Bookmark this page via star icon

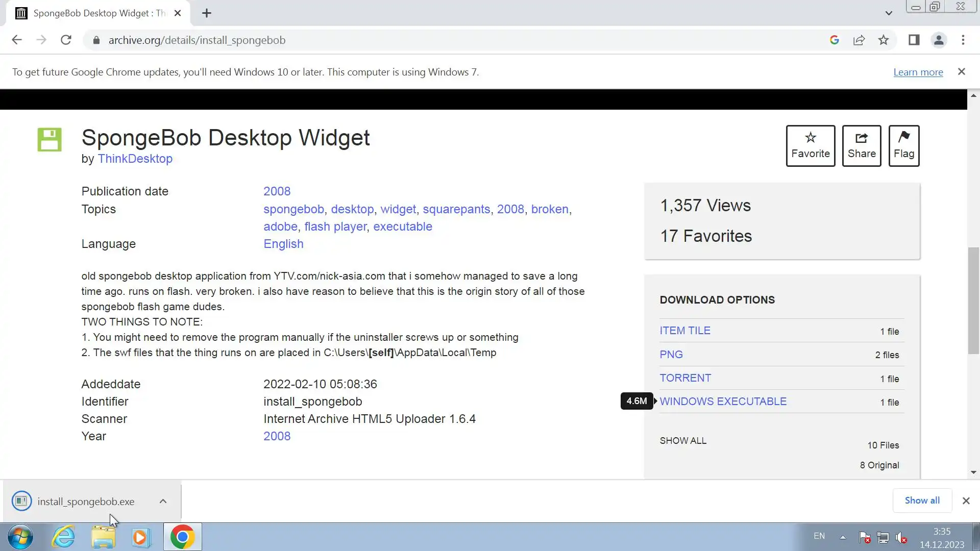[x=884, y=40]
